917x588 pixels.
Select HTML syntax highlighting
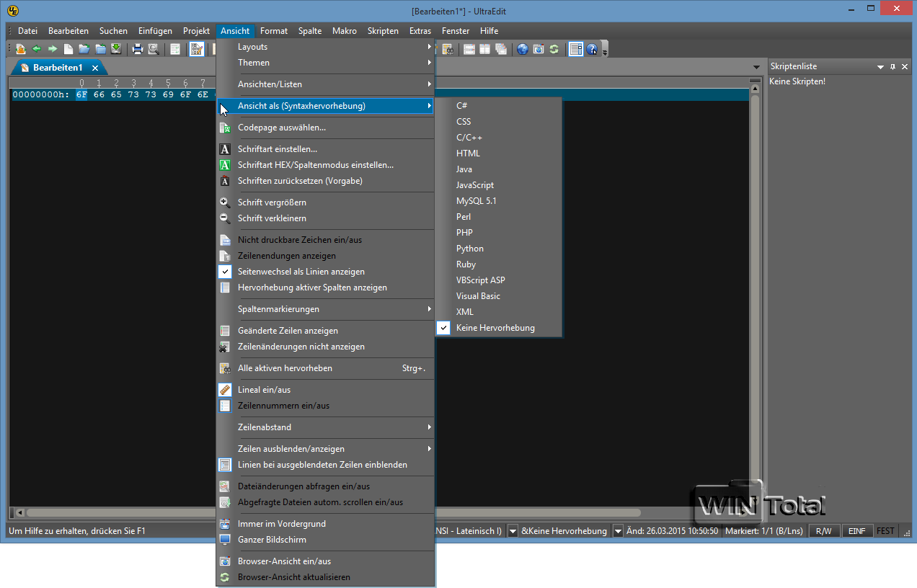[x=499, y=153]
